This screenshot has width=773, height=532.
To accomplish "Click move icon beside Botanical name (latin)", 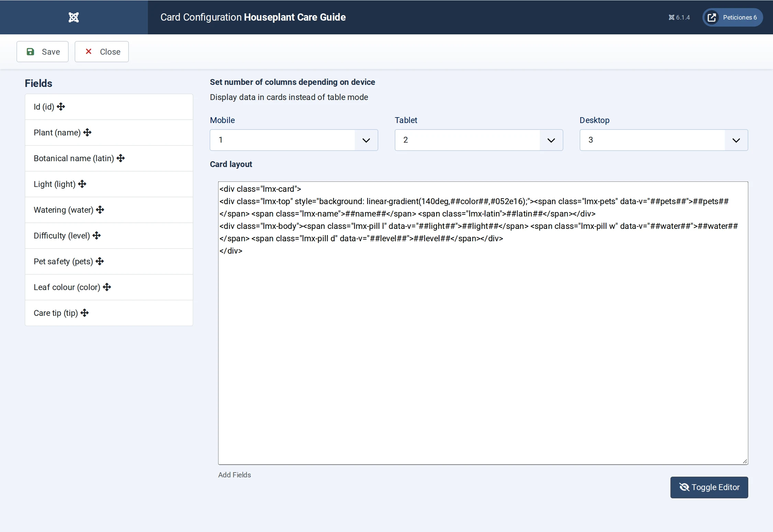I will (x=121, y=158).
